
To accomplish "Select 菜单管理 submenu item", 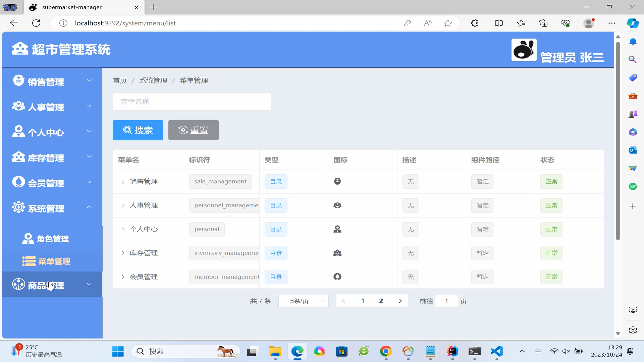I will coord(54,261).
